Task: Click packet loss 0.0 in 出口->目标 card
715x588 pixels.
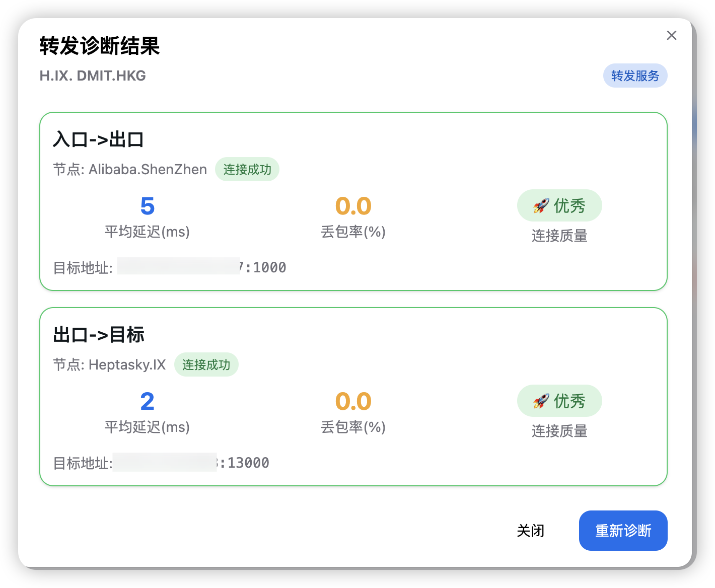Action: click(353, 401)
